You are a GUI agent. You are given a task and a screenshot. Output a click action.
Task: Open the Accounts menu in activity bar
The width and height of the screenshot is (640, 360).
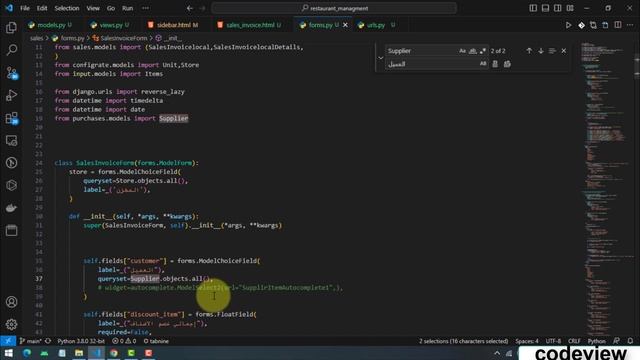click(x=11, y=302)
